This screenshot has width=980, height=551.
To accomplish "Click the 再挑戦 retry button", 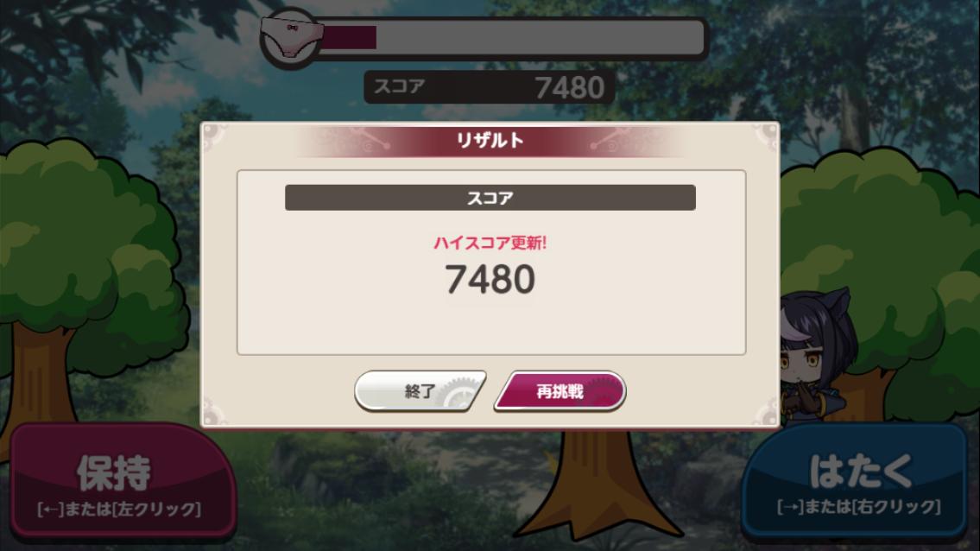I will click(560, 391).
